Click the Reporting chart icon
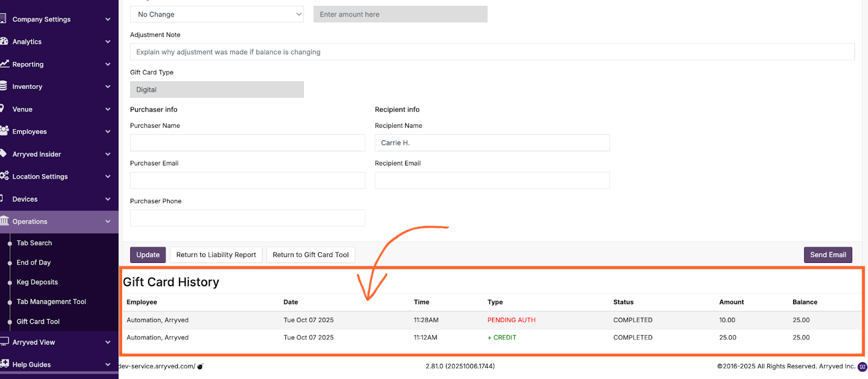 (x=4, y=63)
